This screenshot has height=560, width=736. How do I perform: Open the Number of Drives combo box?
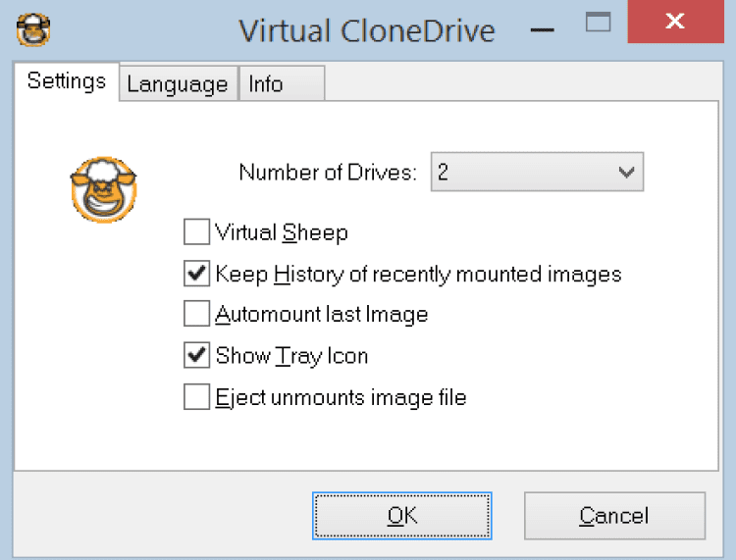tap(536, 173)
